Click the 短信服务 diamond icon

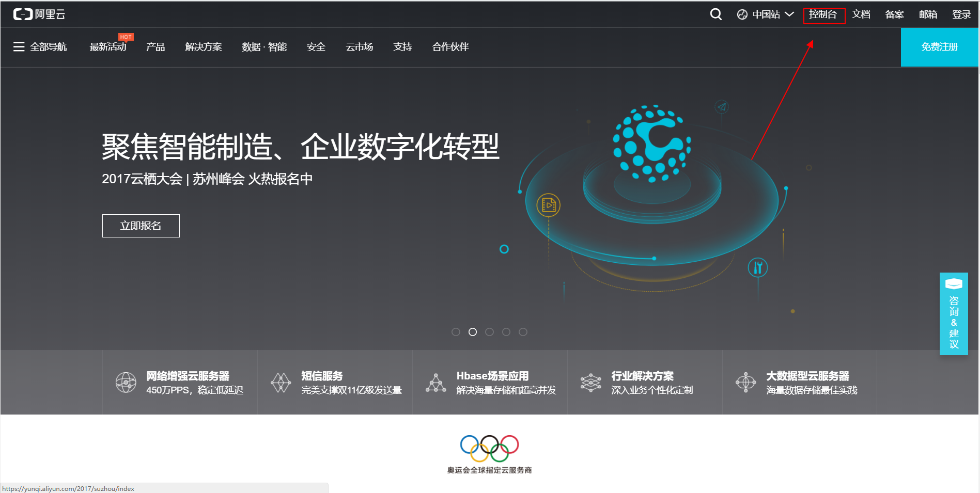281,383
